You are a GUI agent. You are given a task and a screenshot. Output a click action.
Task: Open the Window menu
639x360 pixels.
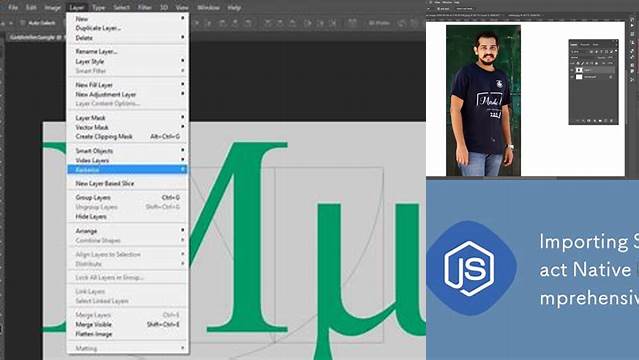pos(208,7)
